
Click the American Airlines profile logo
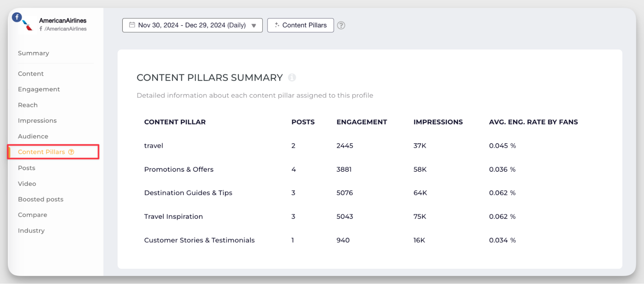click(27, 25)
